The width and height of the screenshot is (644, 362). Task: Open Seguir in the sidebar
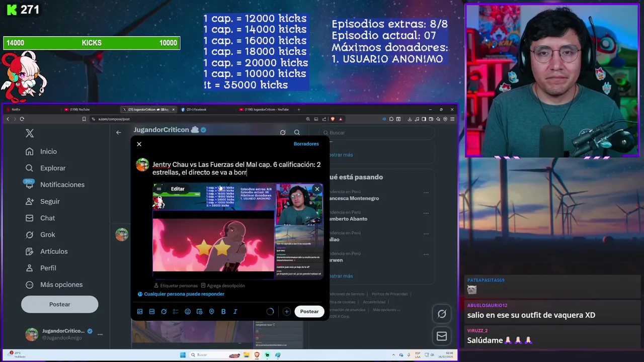[x=43, y=201]
